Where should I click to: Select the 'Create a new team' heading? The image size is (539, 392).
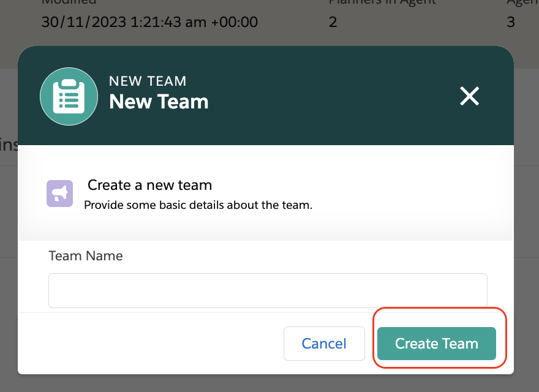pyautogui.click(x=149, y=185)
